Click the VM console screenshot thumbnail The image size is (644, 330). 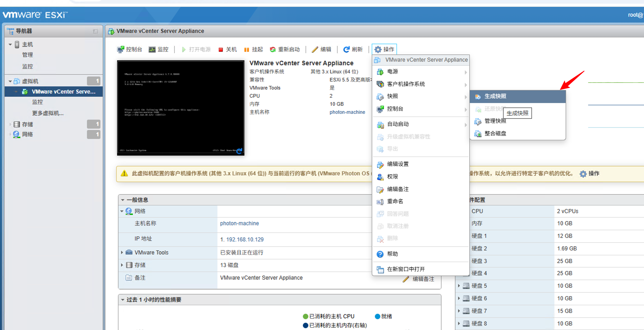[181, 108]
